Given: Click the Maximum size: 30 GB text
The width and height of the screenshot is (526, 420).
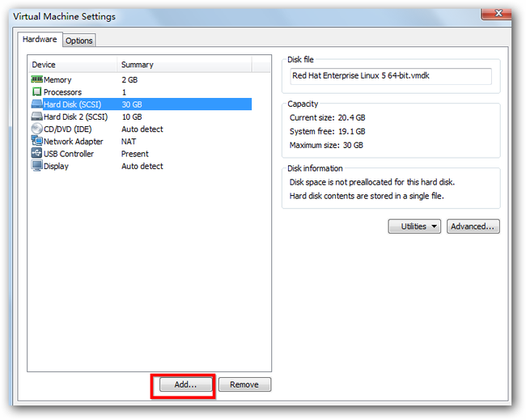Looking at the screenshot, I should 326,145.
